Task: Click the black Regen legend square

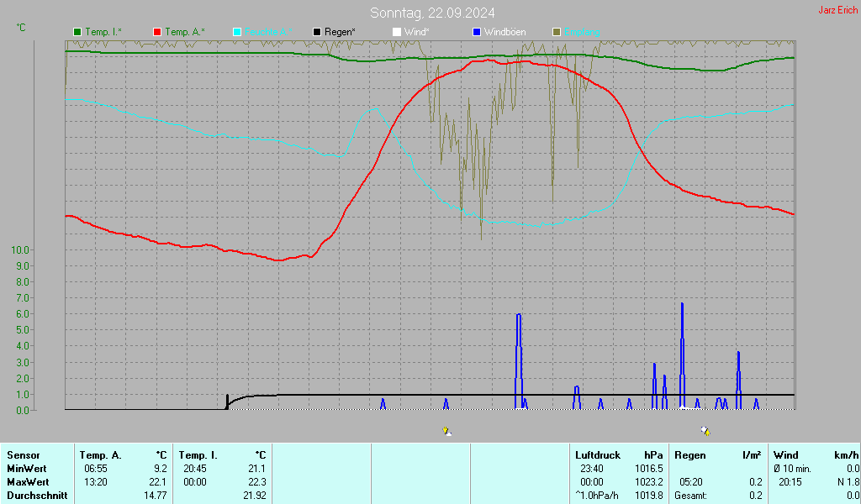Action: (x=317, y=32)
